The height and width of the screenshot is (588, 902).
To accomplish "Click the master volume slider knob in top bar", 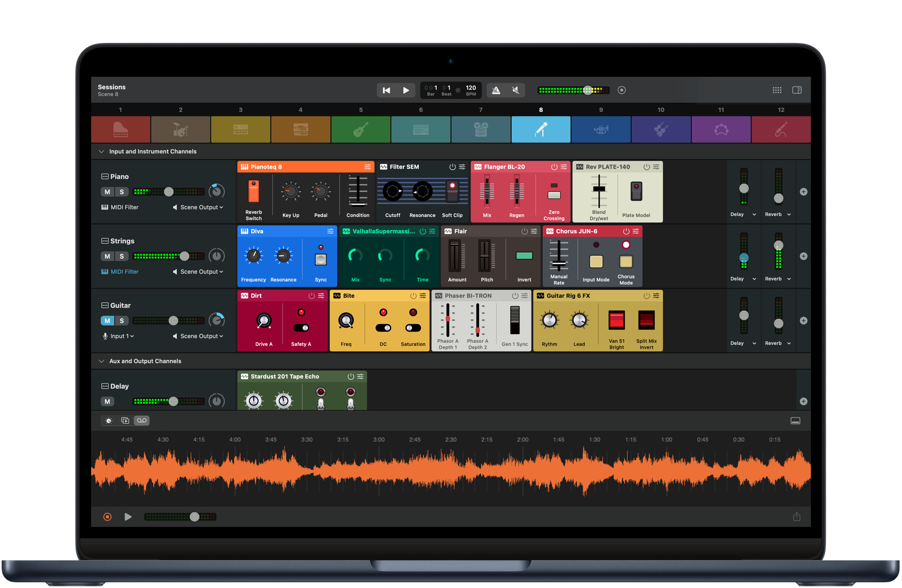I will (588, 90).
